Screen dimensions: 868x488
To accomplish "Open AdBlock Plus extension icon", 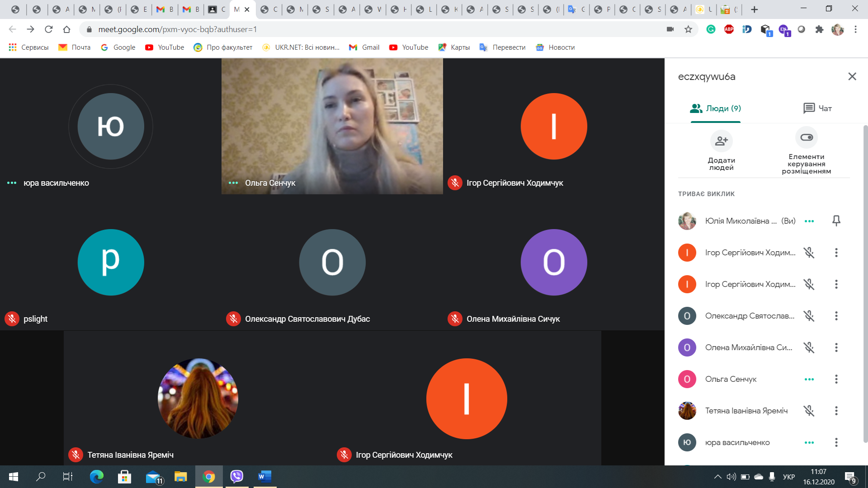I will point(729,29).
